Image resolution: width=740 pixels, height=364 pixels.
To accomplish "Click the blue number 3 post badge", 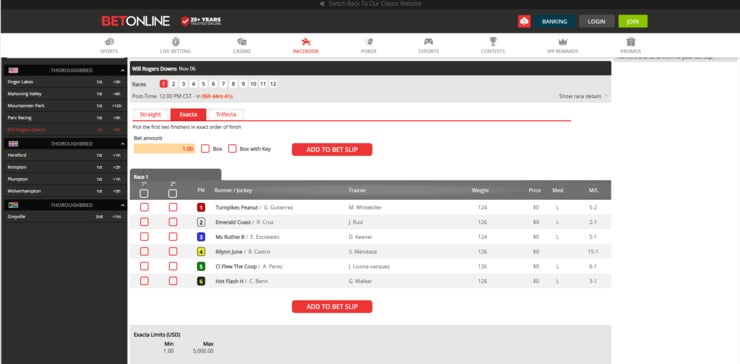I will click(201, 237).
